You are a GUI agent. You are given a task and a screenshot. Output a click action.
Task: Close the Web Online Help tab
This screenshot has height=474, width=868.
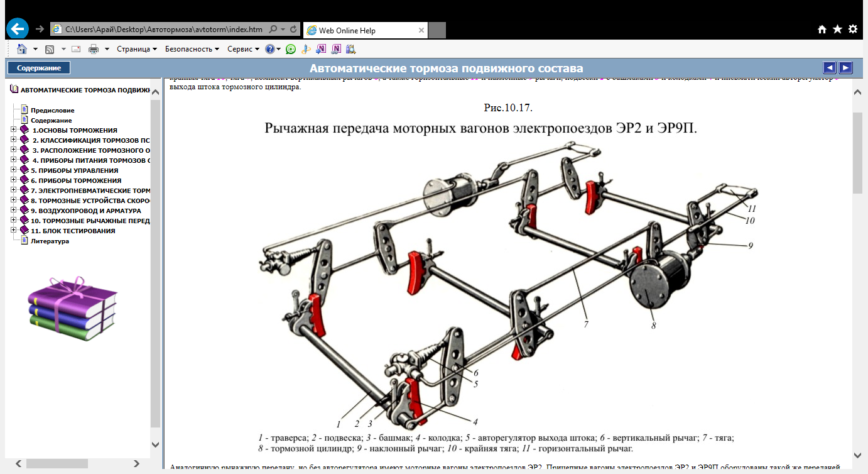point(421,30)
